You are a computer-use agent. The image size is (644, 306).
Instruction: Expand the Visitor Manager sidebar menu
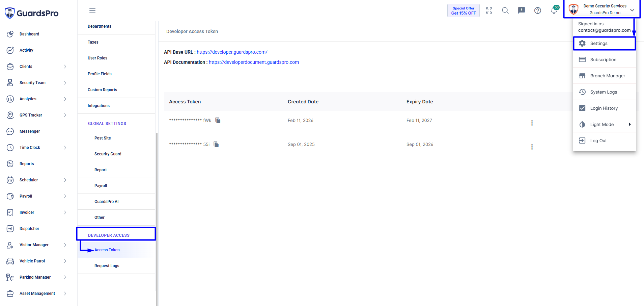tap(65, 245)
